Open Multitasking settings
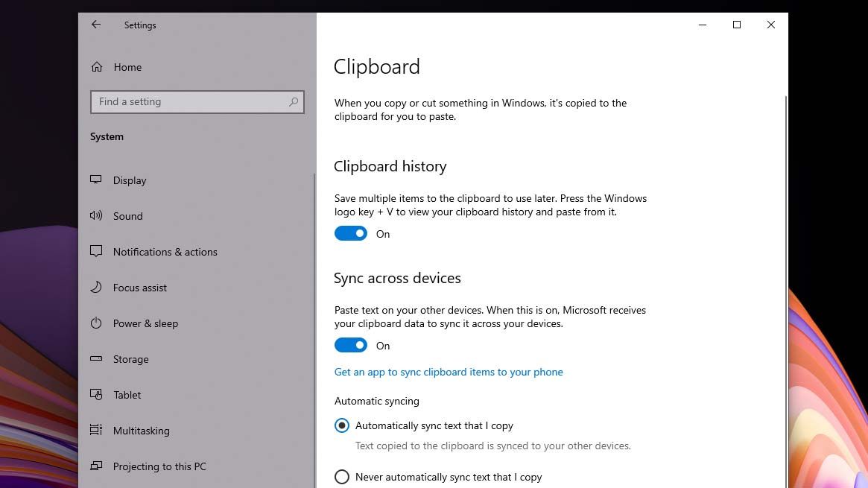The width and height of the screenshot is (868, 488). [x=142, y=431]
